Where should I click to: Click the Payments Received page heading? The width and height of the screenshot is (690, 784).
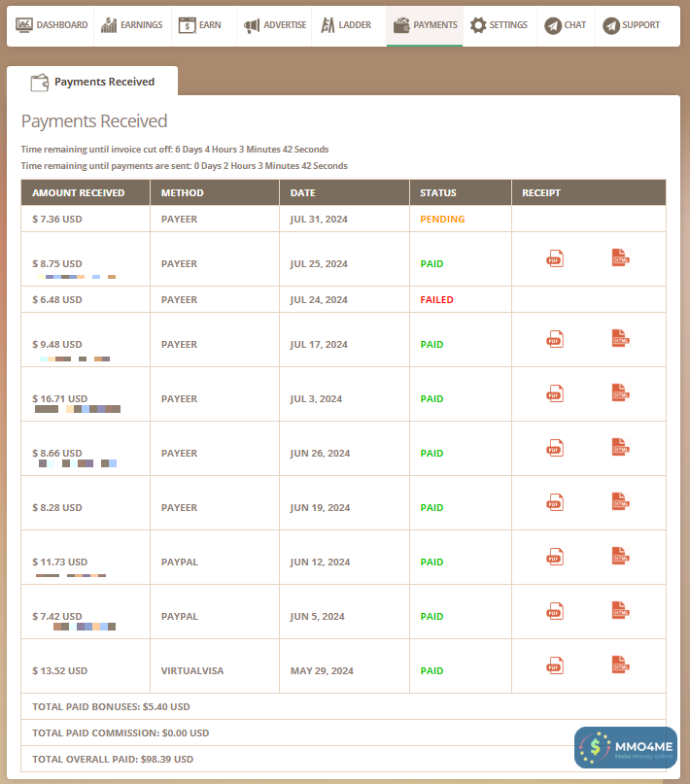pos(94,121)
